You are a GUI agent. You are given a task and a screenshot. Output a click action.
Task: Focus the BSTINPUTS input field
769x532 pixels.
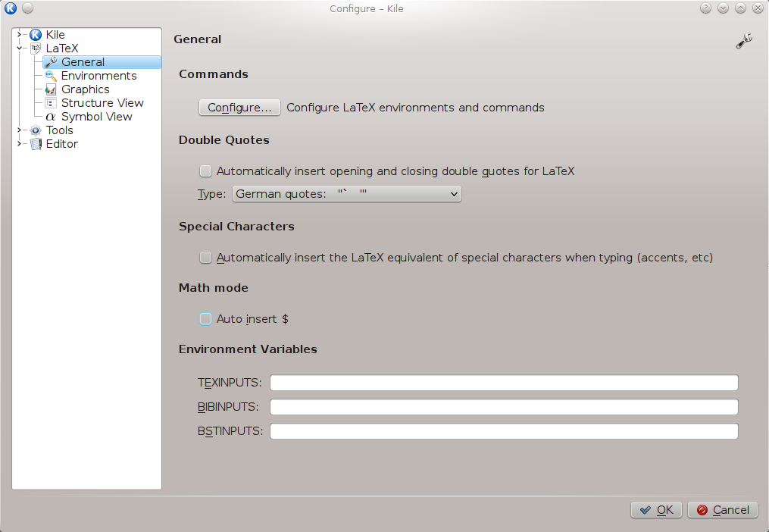tap(504, 431)
